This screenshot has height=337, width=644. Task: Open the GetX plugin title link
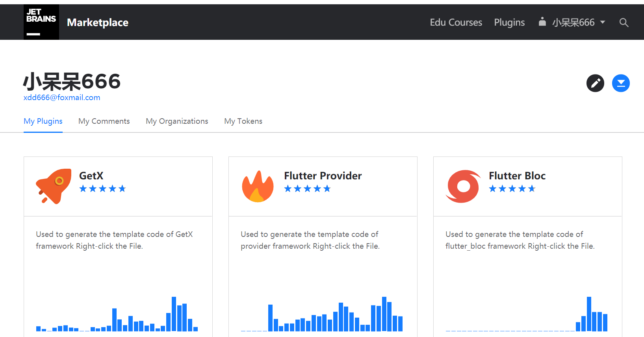coord(91,176)
